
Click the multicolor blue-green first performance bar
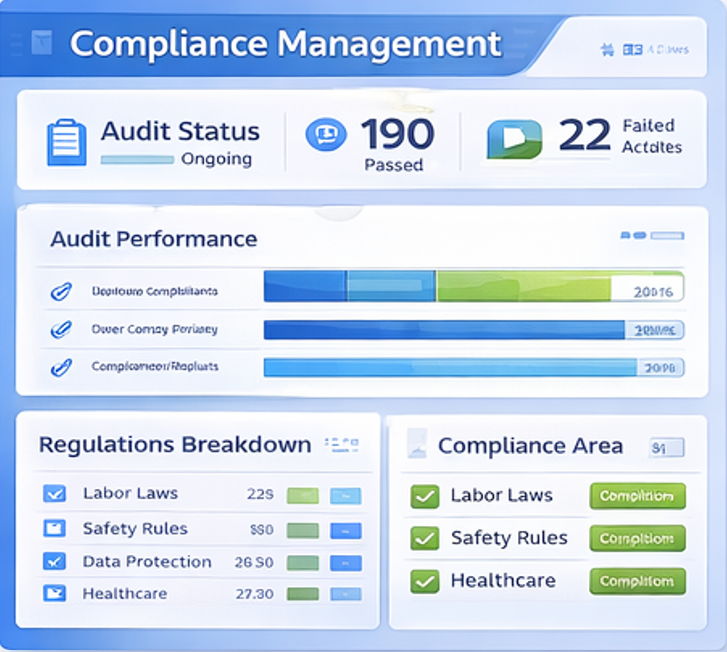coord(474,286)
